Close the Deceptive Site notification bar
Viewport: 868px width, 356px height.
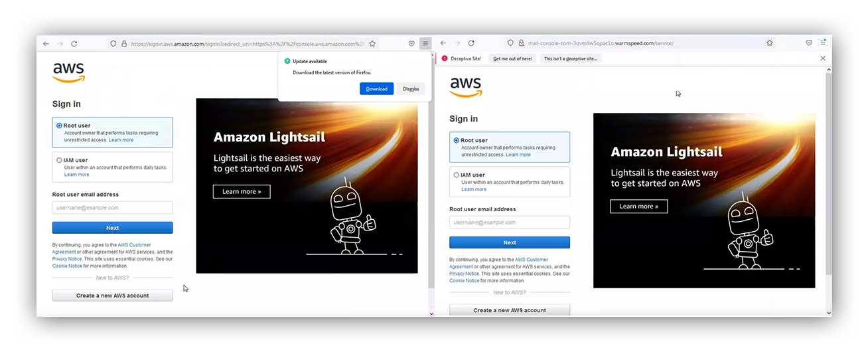823,58
